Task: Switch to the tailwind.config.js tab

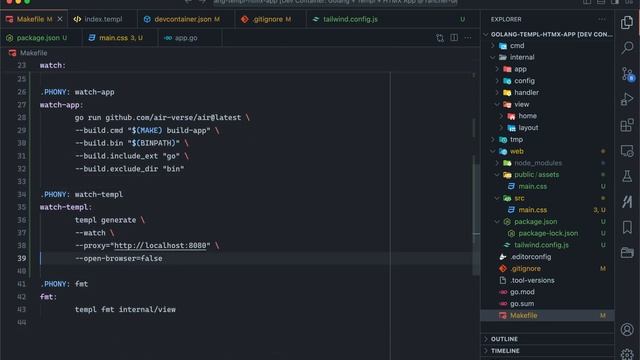Action: pyautogui.click(x=350, y=19)
